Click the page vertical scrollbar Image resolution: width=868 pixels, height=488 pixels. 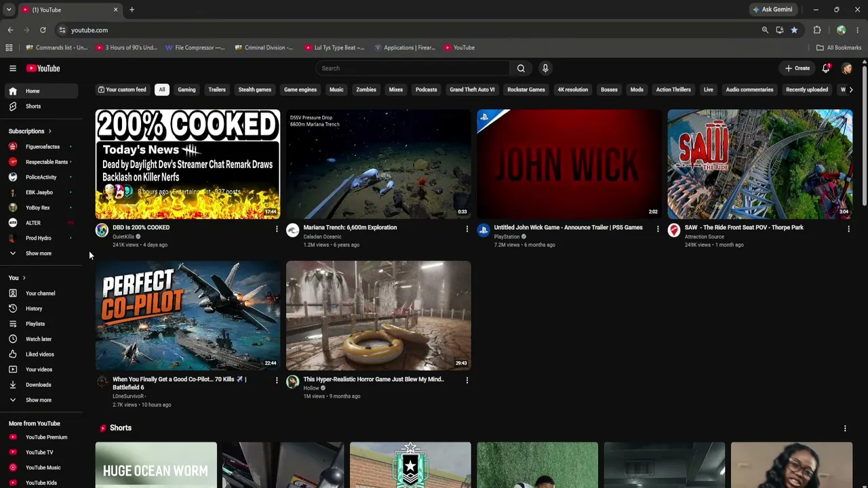click(865, 136)
